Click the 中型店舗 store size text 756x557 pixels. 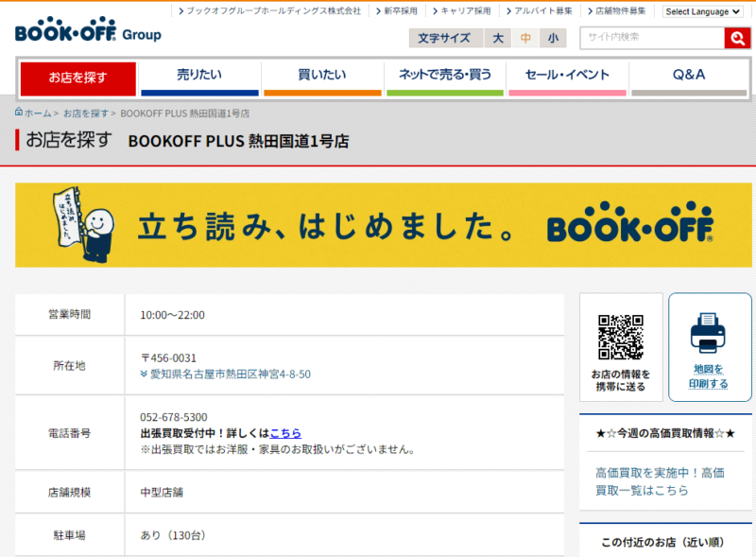point(162,493)
